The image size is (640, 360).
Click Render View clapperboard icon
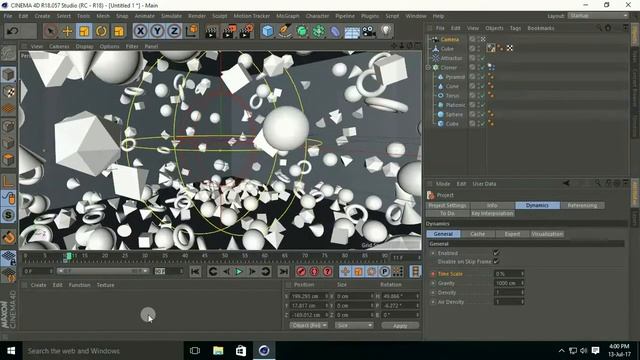pos(211,31)
